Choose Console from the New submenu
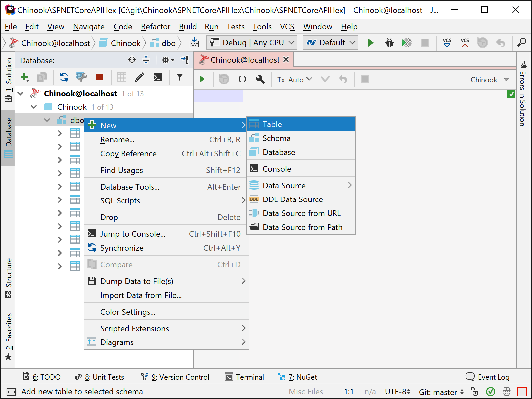Image resolution: width=532 pixels, height=399 pixels. coord(301,169)
